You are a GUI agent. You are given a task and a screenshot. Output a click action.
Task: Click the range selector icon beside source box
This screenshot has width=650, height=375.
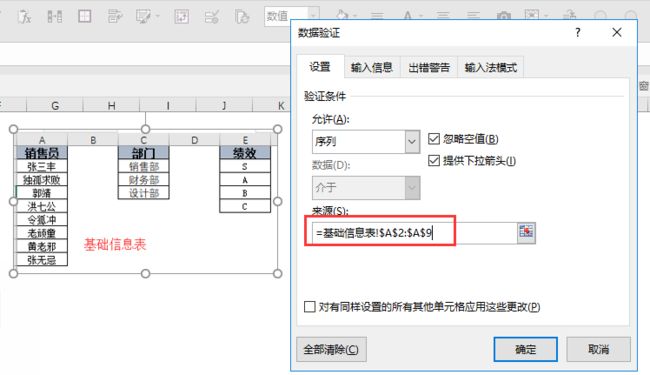[x=526, y=232]
